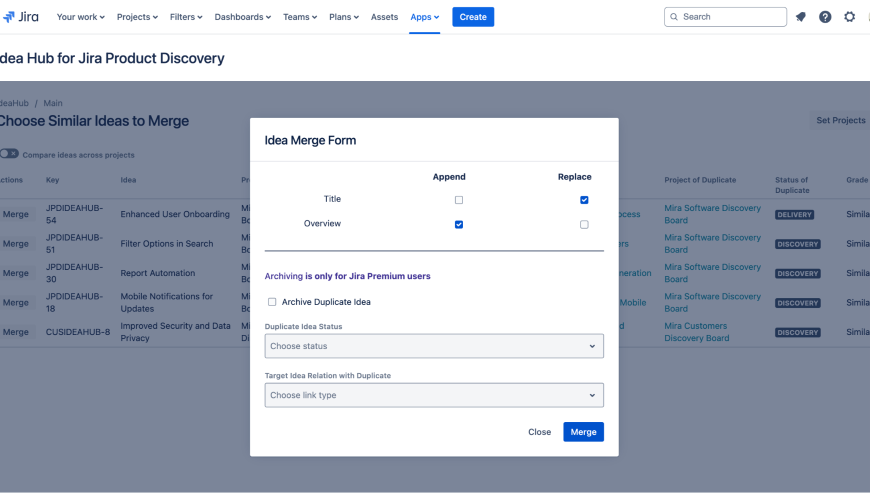Image resolution: width=870 pixels, height=494 pixels.
Task: Expand the Apps menu
Action: click(424, 17)
